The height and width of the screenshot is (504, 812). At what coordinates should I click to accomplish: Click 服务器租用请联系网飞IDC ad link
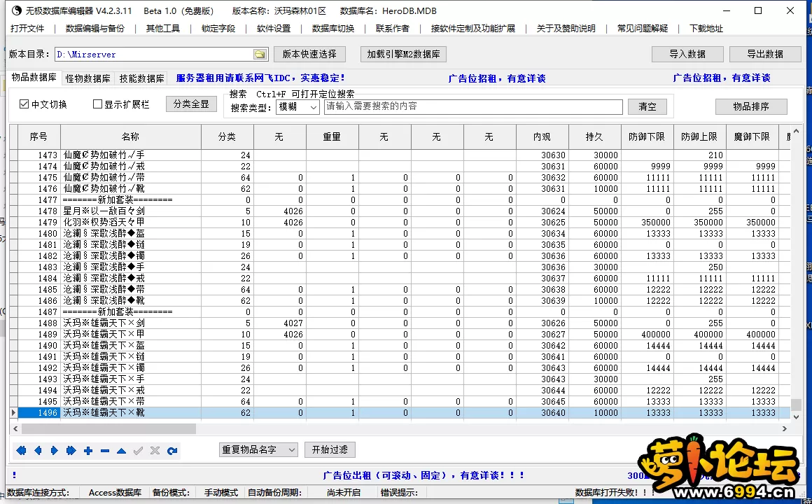(260, 78)
